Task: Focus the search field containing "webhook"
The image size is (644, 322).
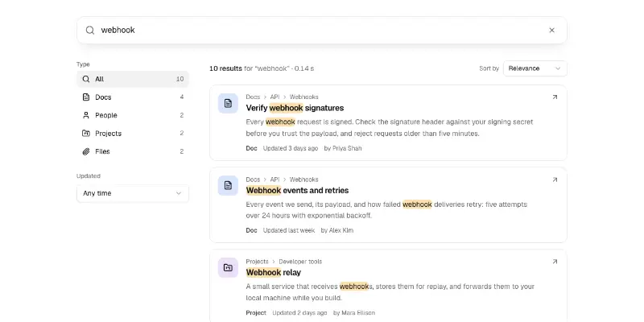Action: (321, 30)
